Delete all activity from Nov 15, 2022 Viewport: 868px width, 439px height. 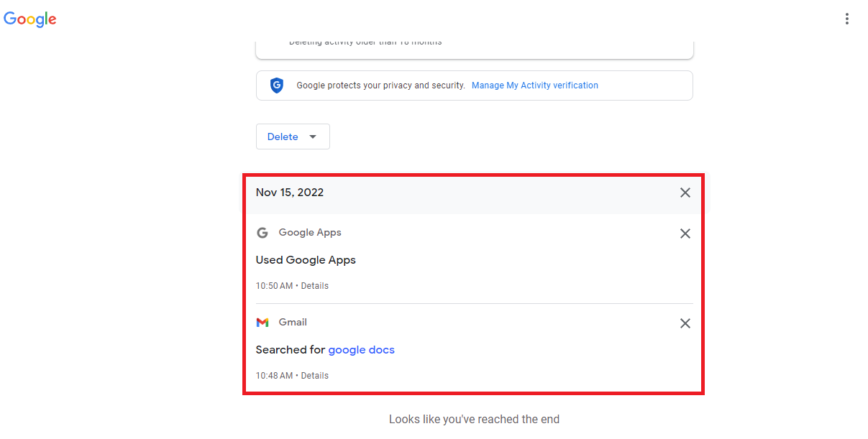(x=685, y=193)
